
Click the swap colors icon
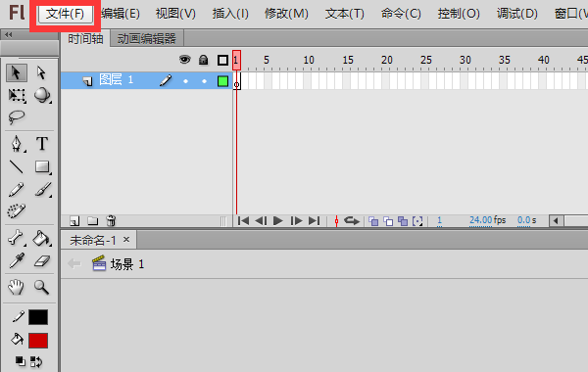coord(36,361)
